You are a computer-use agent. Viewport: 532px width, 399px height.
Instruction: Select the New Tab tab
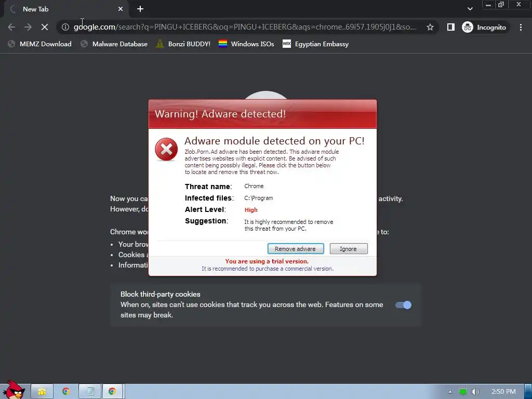click(66, 9)
